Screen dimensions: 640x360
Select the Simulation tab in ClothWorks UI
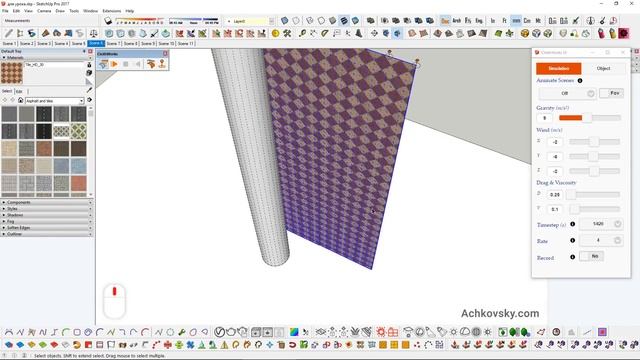pos(558,69)
